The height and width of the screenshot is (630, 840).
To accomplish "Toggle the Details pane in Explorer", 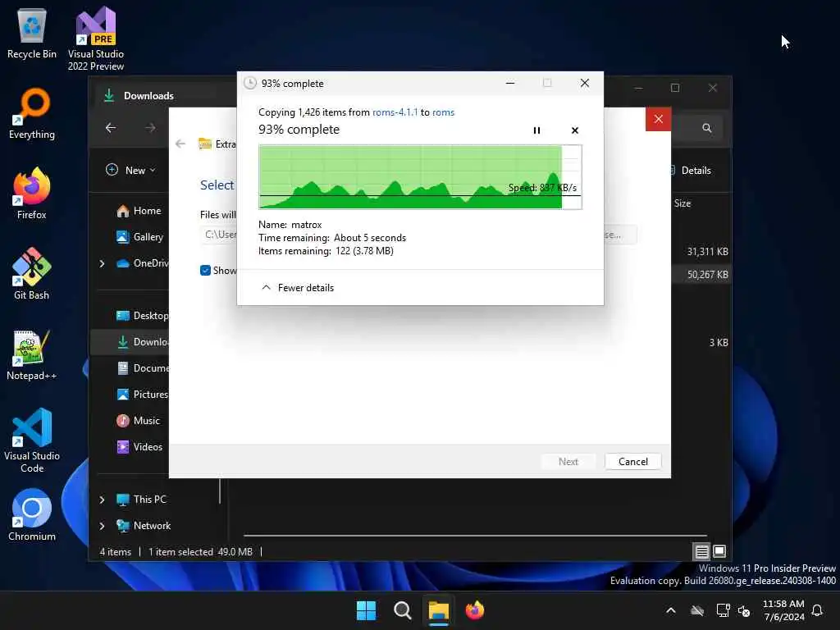I will [x=691, y=171].
